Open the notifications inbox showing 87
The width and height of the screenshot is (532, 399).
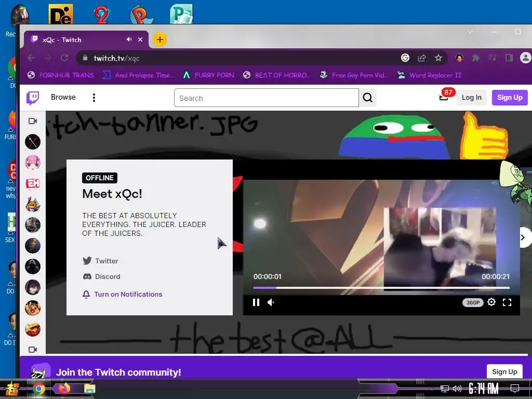coord(444,97)
